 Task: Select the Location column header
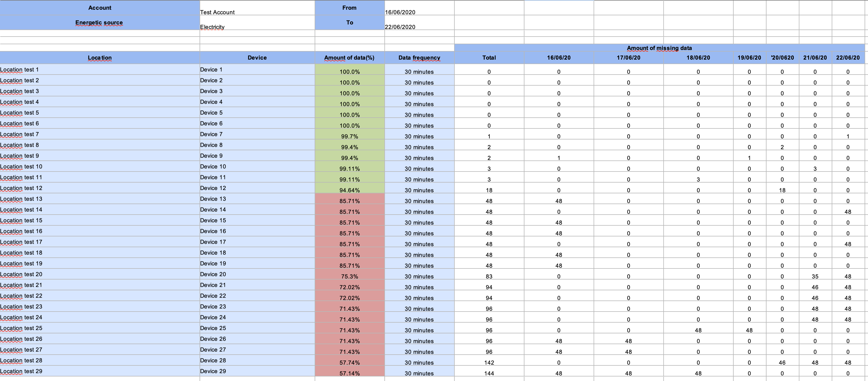click(100, 58)
